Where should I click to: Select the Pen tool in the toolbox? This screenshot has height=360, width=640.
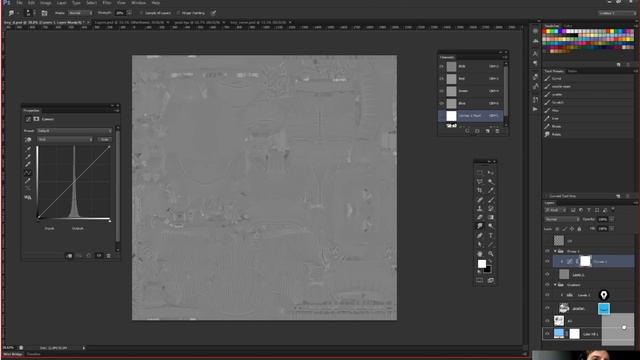[x=480, y=236]
